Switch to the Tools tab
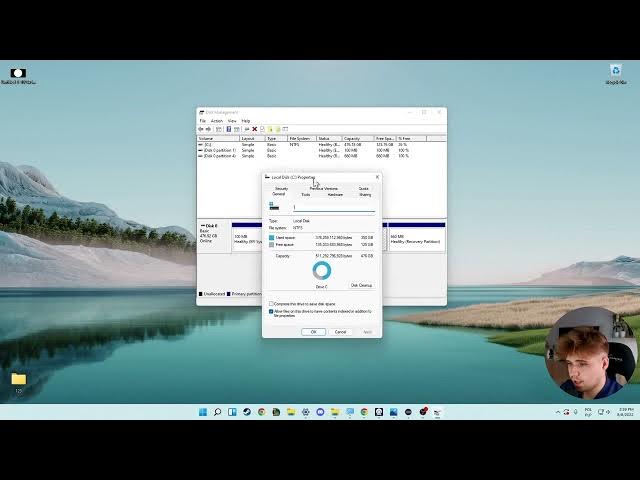 pos(306,195)
